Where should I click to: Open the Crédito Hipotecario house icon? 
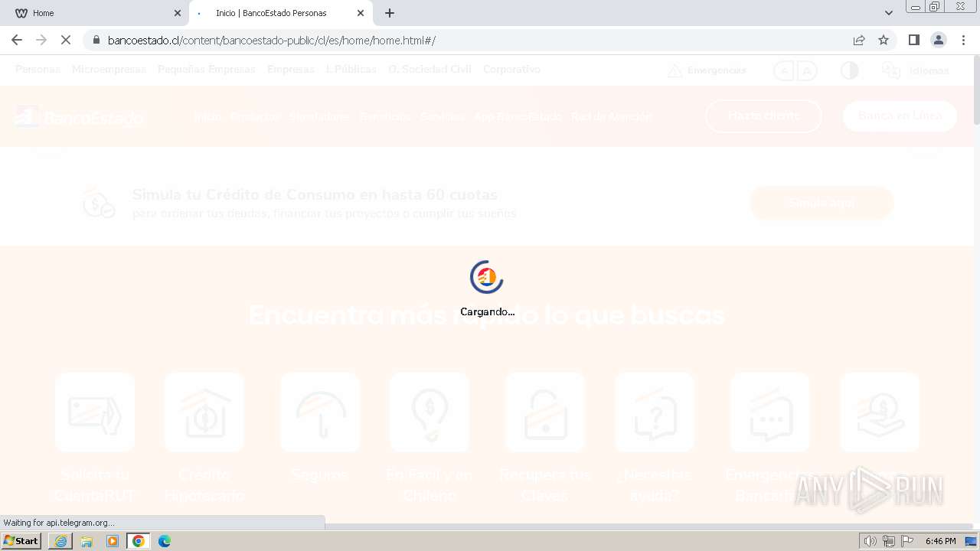(204, 412)
